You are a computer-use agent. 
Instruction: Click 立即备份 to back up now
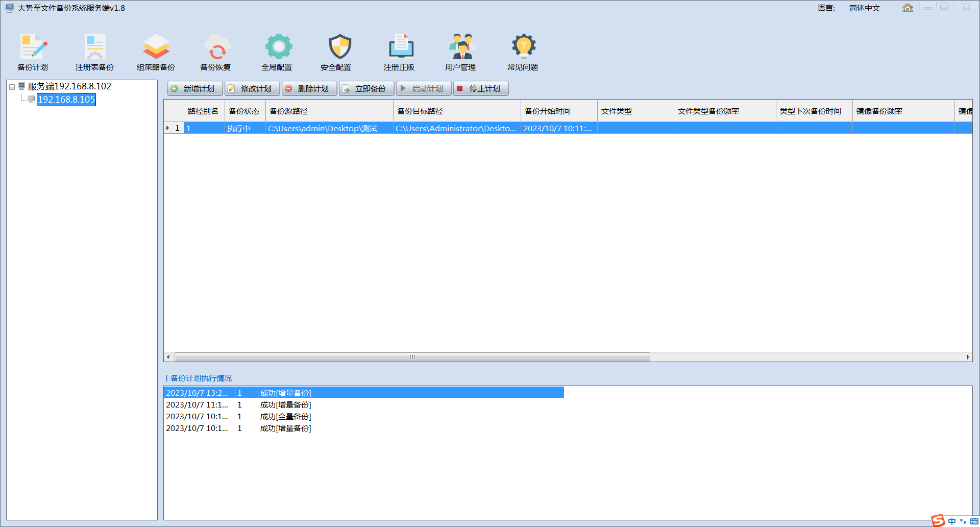coord(366,89)
